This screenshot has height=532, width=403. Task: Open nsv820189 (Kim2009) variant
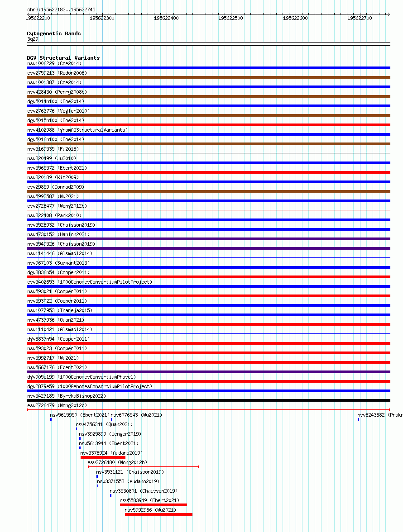coord(53,177)
